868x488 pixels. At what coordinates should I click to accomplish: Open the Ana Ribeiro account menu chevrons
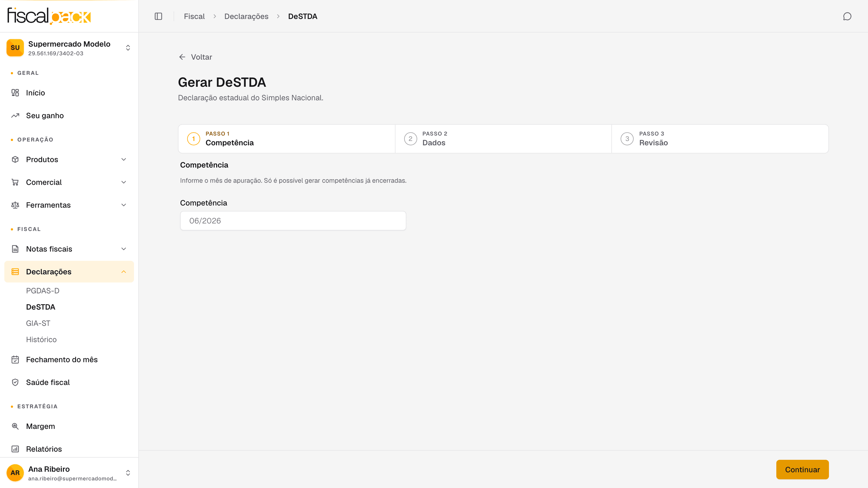click(128, 473)
